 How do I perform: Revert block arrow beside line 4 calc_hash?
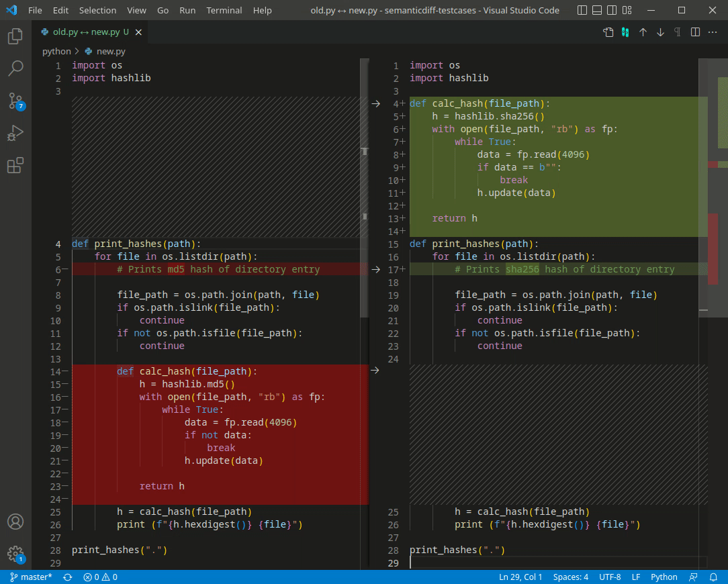pos(376,103)
